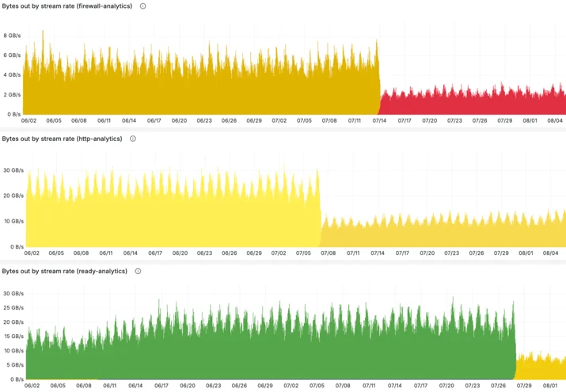Click 10 GB/s label on http-analytics axis
This screenshot has height=392, width=566.
tap(14, 221)
